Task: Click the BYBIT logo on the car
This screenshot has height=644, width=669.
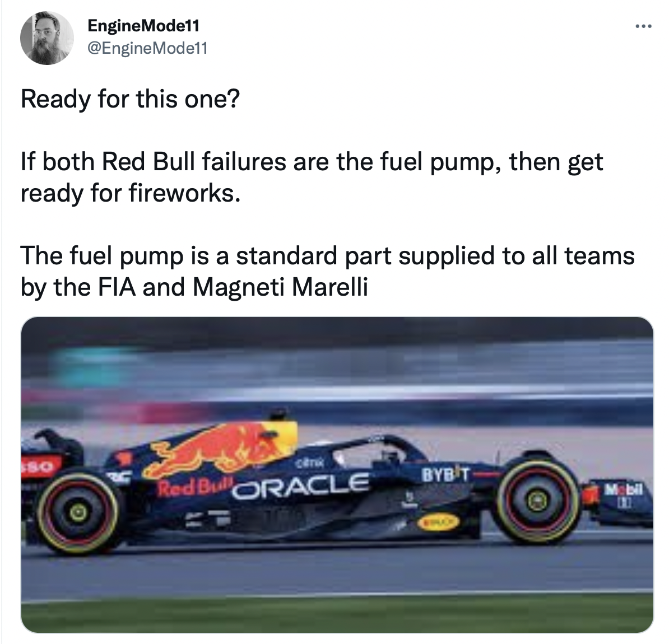Action: [x=445, y=476]
